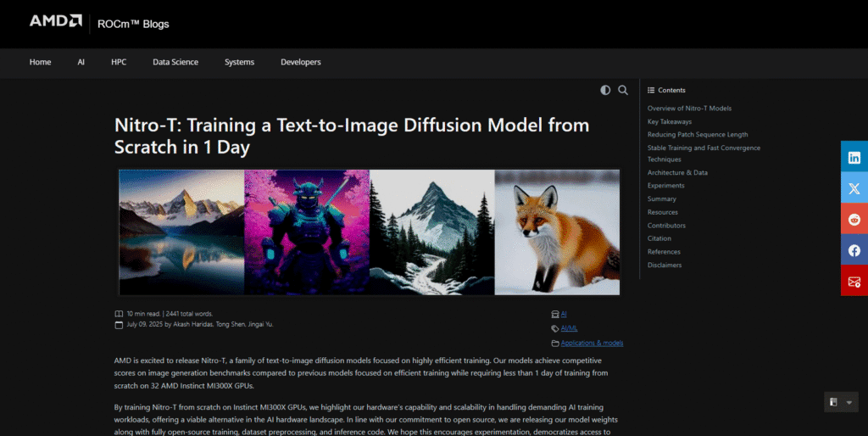Image resolution: width=868 pixels, height=436 pixels.
Task: Go to the Home navigation item
Action: point(40,62)
